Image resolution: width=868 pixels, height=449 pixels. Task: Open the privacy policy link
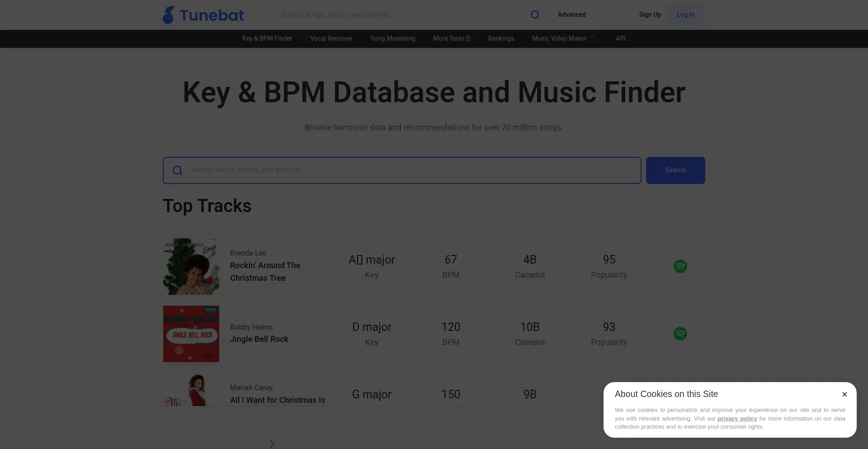tap(737, 419)
